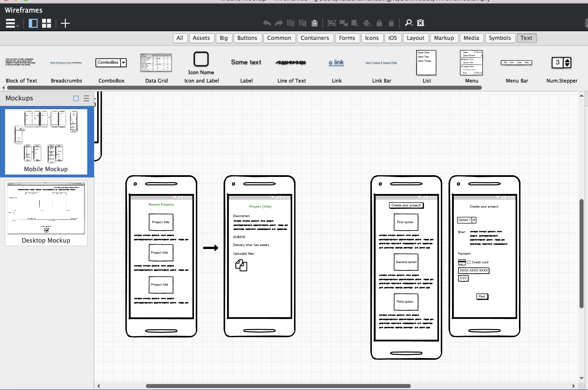The width and height of the screenshot is (588, 390).
Task: Click the Create your project! button
Action: tap(406, 205)
